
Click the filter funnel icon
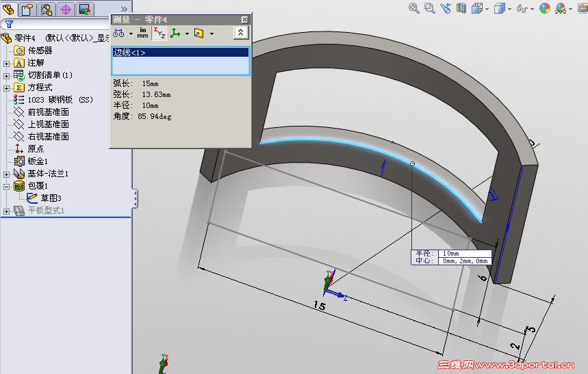(x=9, y=25)
